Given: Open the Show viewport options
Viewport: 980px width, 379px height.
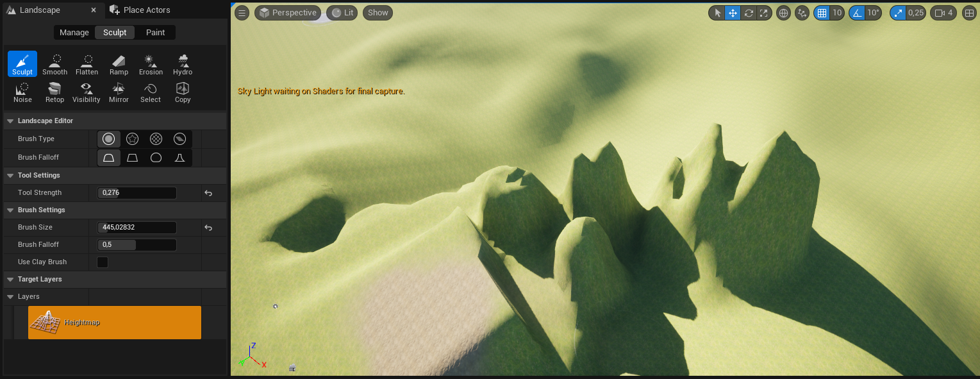Looking at the screenshot, I should (x=378, y=13).
